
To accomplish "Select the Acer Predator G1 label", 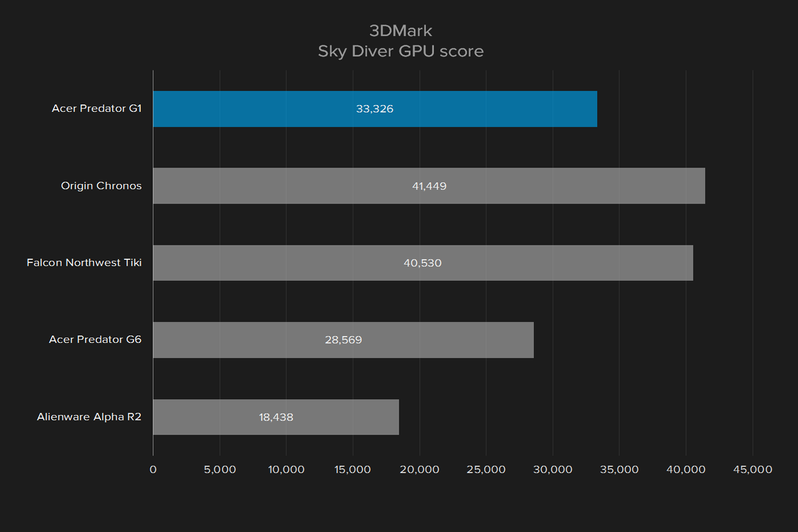I will tap(96, 108).
